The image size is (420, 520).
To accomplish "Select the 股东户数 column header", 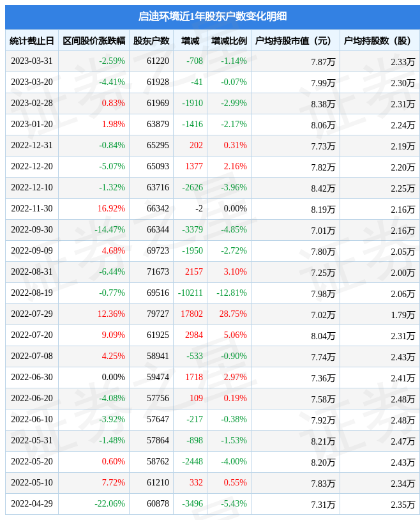I will tap(151, 41).
